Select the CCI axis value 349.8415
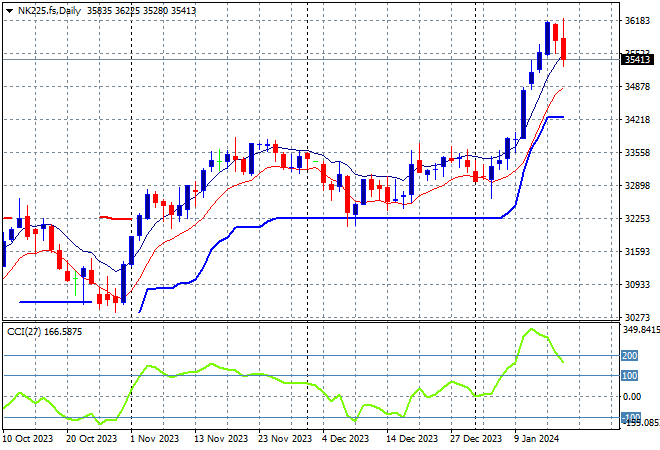 (x=641, y=330)
